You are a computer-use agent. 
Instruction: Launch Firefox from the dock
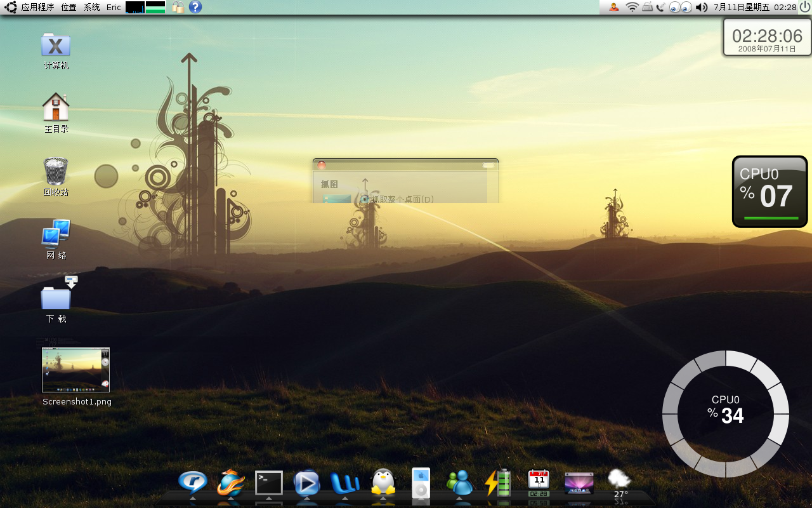(230, 483)
